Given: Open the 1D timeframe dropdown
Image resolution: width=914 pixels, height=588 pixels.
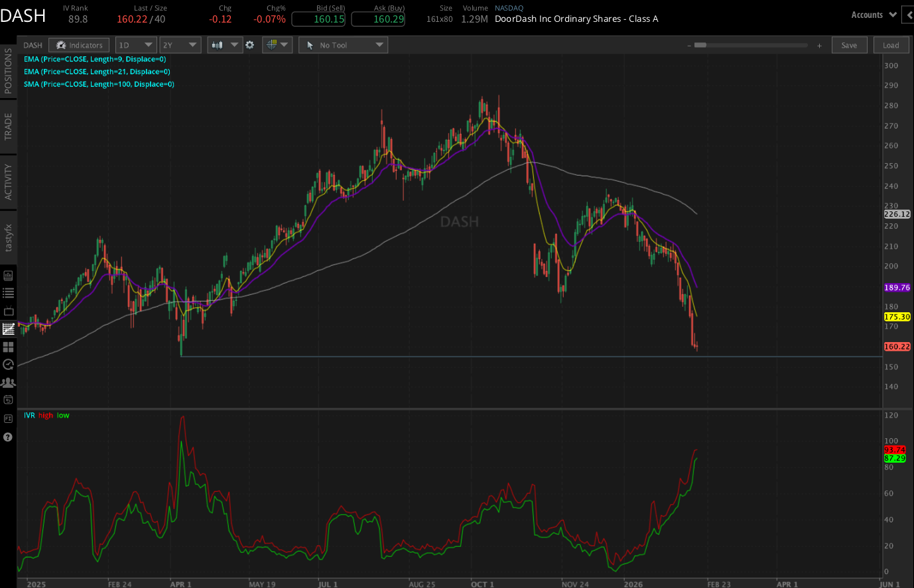Looking at the screenshot, I should click(x=135, y=45).
